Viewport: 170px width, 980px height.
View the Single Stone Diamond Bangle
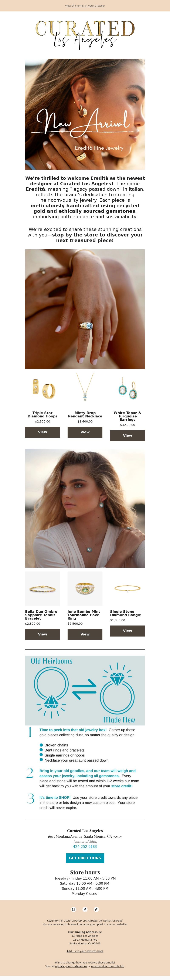click(x=127, y=631)
